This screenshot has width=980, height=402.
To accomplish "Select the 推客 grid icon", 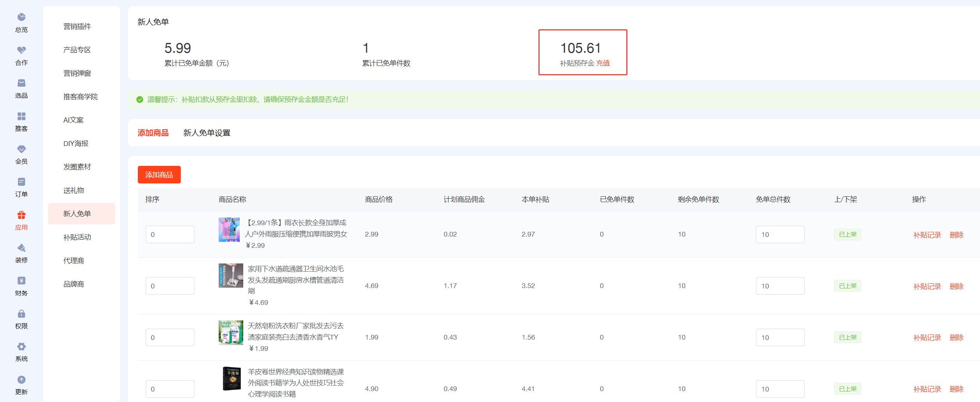I will tap(21, 116).
